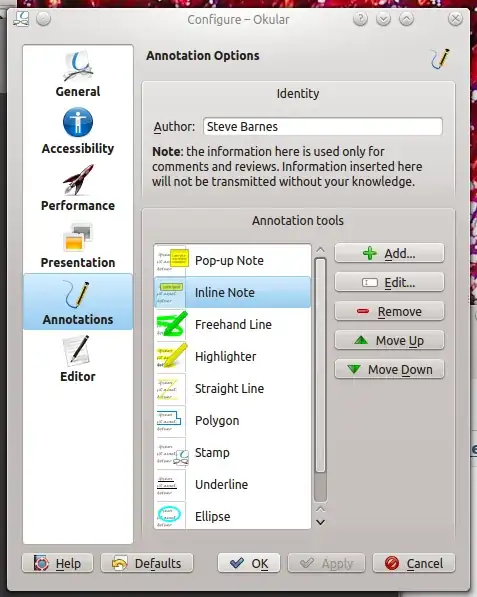Select the Stamp annotation tool

click(232, 452)
